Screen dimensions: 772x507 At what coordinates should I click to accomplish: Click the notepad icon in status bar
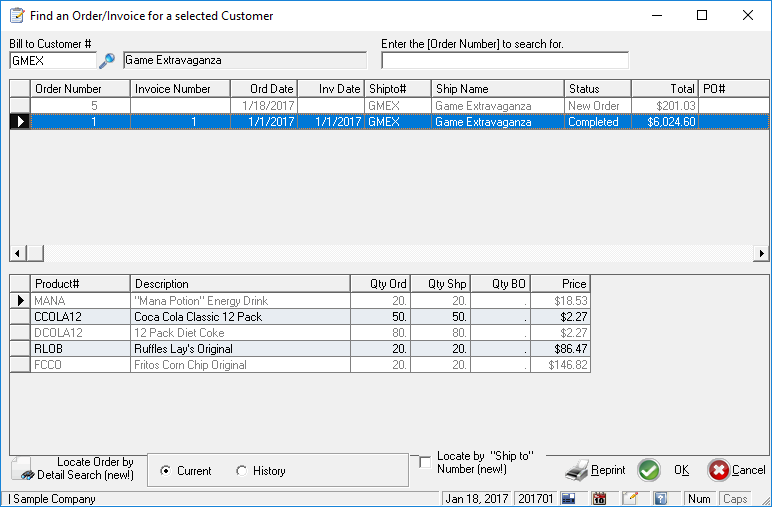click(630, 498)
